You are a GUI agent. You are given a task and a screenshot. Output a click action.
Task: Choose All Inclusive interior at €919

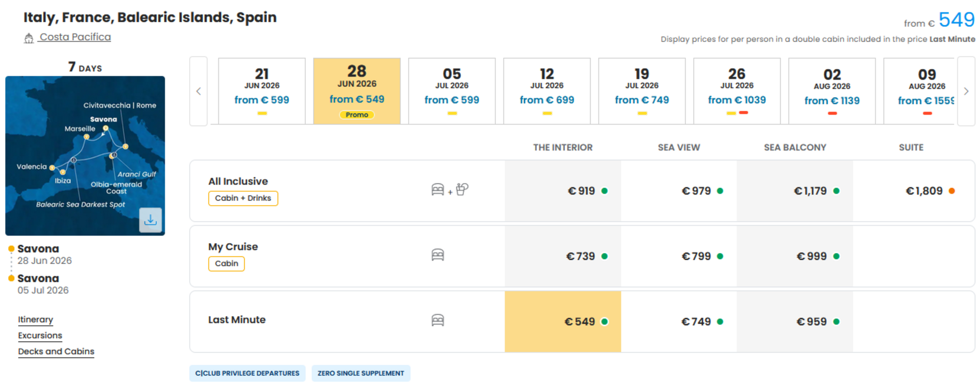click(563, 191)
